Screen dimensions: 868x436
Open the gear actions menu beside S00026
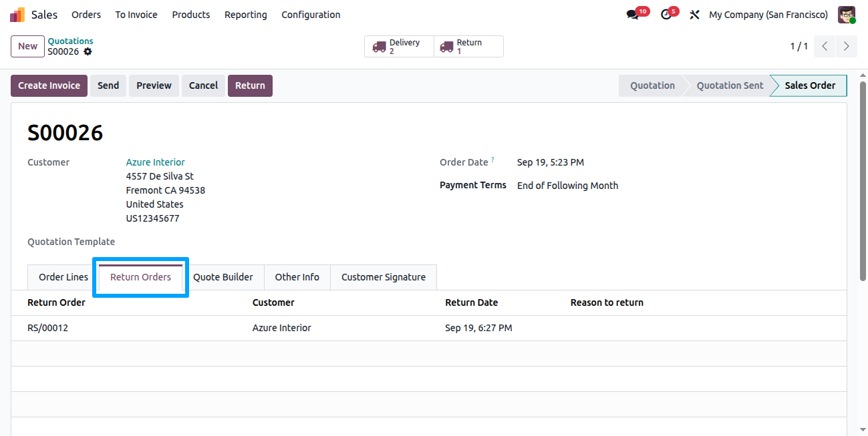click(x=88, y=51)
